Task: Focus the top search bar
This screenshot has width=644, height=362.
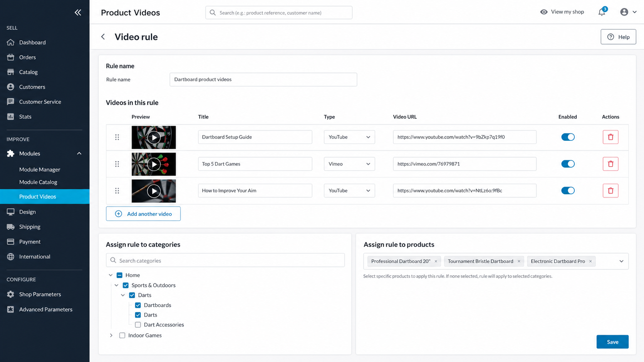Action: (279, 13)
